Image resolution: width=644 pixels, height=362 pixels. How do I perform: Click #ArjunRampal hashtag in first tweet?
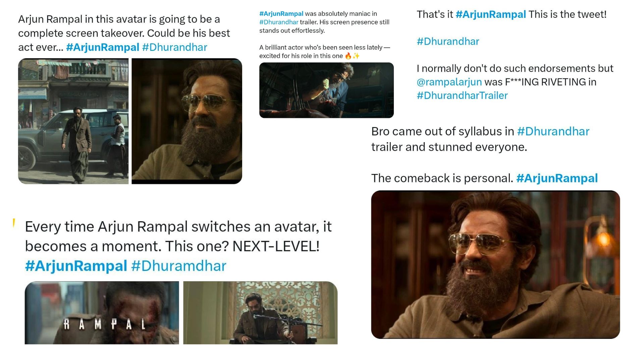point(103,47)
